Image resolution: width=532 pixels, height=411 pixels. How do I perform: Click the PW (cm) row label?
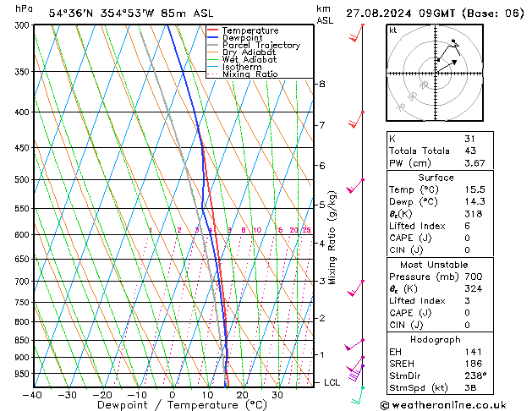click(410, 163)
